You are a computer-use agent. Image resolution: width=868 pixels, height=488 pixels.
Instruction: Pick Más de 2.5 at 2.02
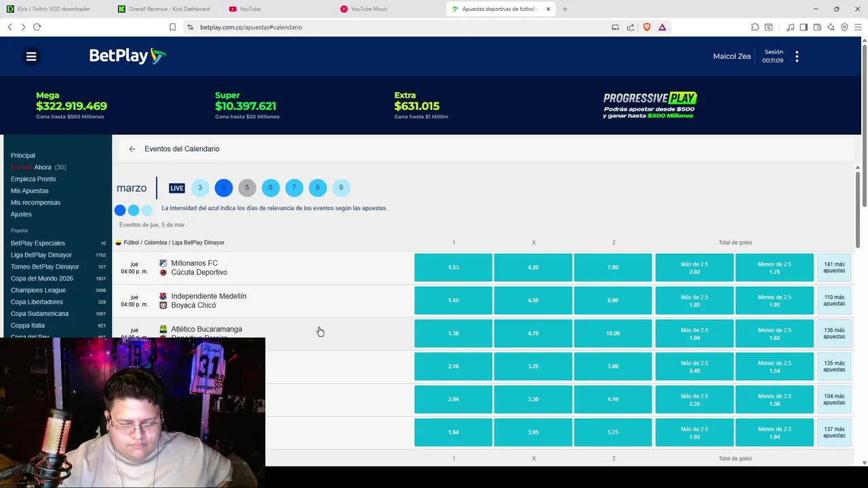(694, 268)
